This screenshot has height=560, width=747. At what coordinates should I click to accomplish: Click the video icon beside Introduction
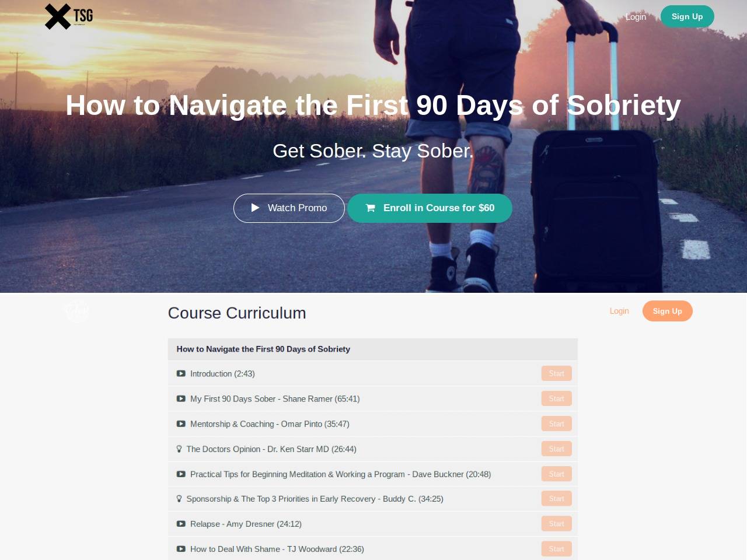pyautogui.click(x=181, y=373)
